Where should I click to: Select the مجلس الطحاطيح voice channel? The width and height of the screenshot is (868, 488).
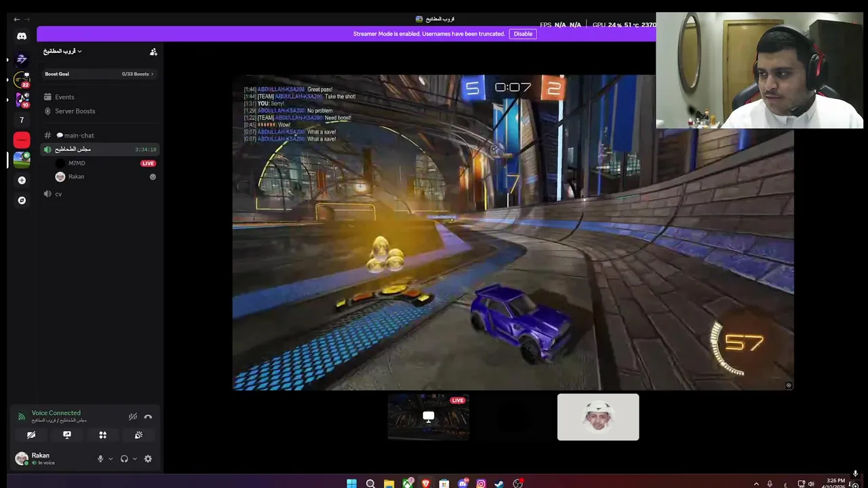pos(101,149)
